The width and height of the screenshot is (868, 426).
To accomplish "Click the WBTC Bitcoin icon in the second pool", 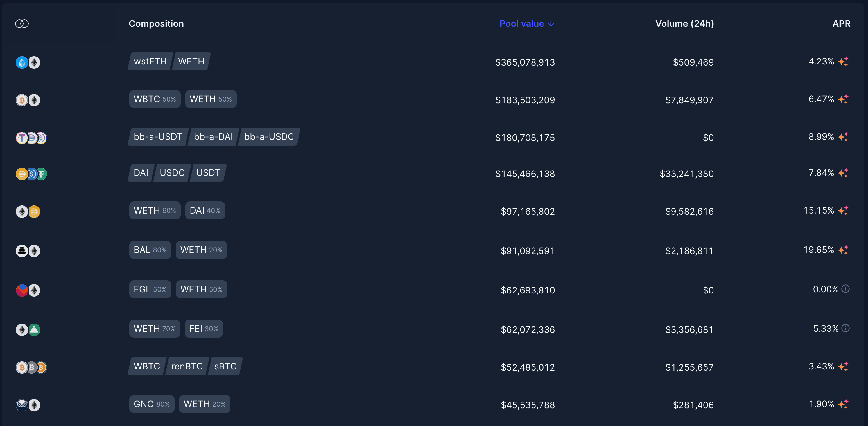I will coord(22,100).
